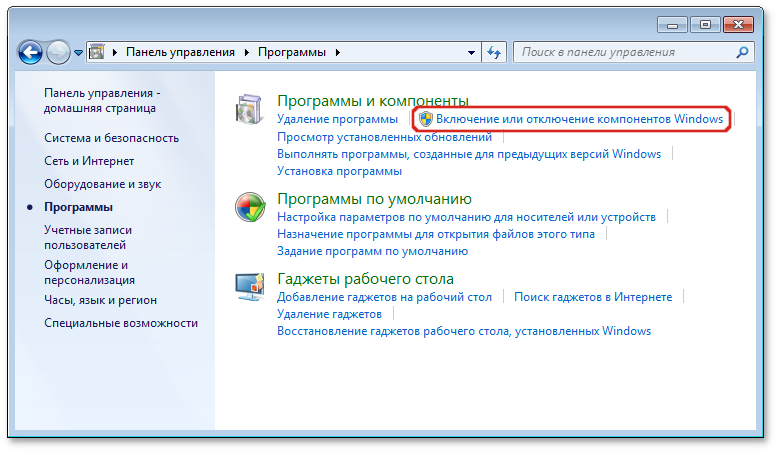
Task: Click the Refresh button next to address bar
Action: (x=494, y=52)
